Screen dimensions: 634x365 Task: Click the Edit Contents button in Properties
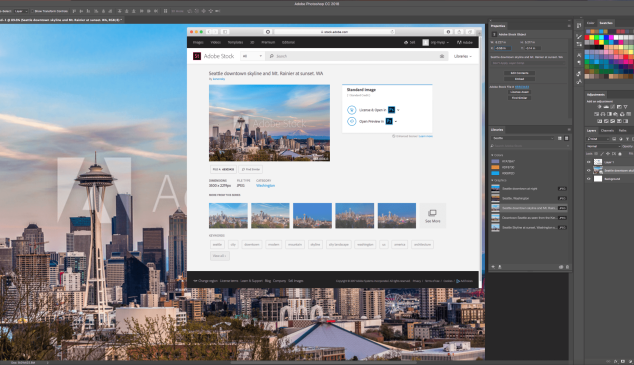[x=519, y=73]
